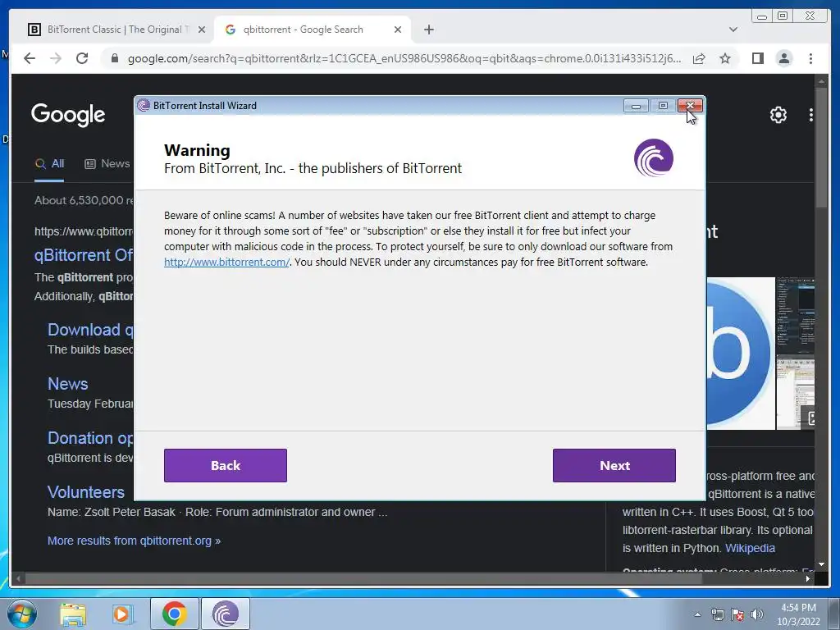Open the Google options three-dot menu
This screenshot has width=840, height=630.
(810, 115)
